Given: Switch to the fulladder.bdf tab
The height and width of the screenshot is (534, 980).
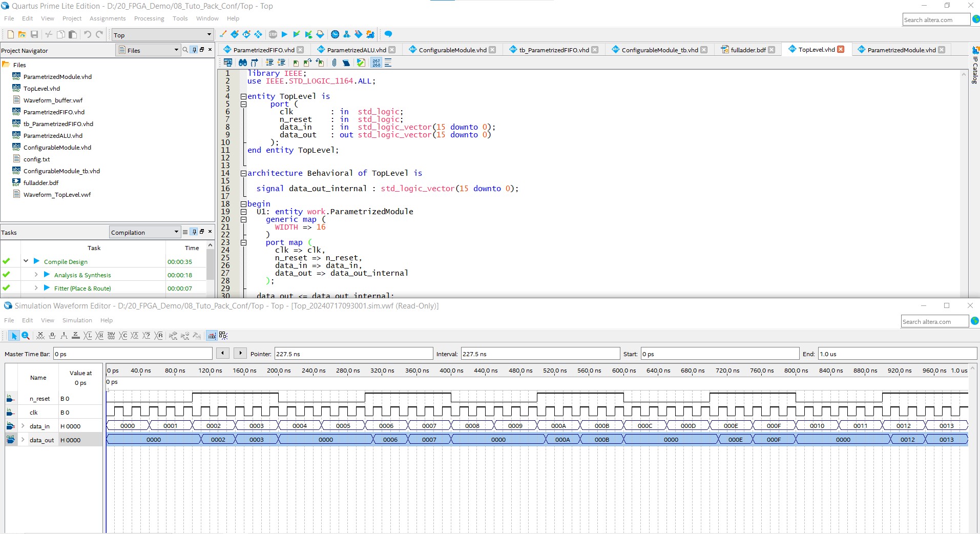Looking at the screenshot, I should pyautogui.click(x=748, y=50).
